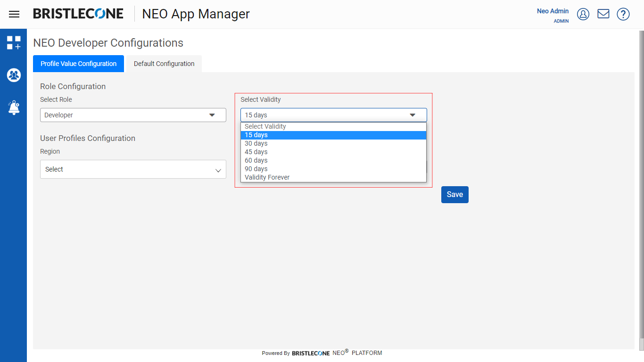Click the Select Validity combo box showing 15 days

[334, 115]
